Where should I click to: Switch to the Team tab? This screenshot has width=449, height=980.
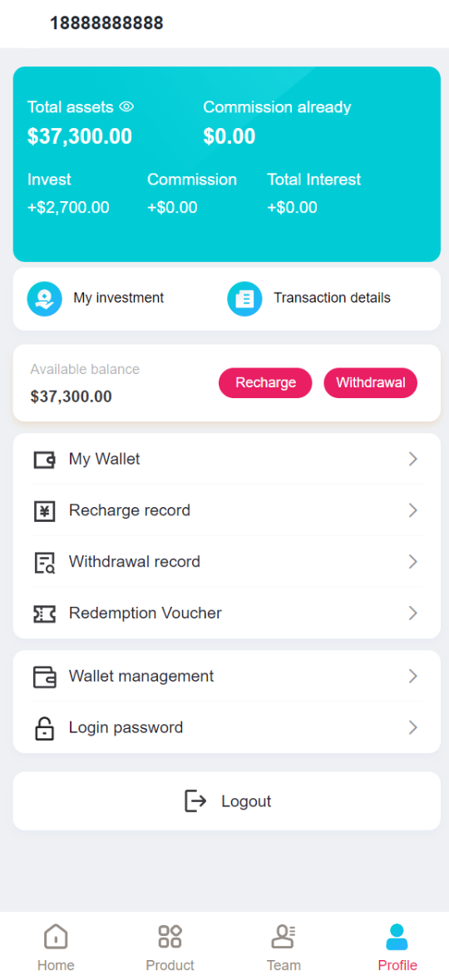pyautogui.click(x=284, y=948)
